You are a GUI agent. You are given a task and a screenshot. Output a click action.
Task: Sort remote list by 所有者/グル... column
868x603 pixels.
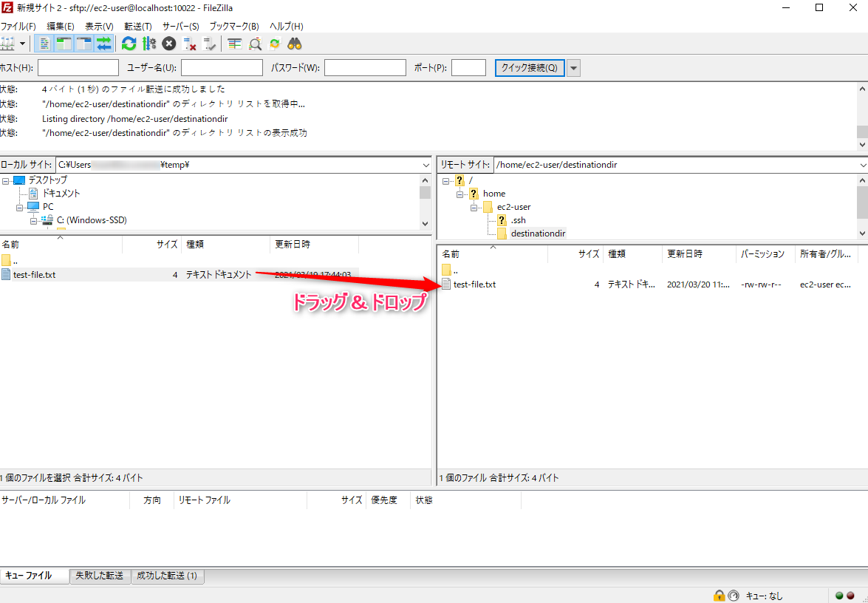point(826,254)
